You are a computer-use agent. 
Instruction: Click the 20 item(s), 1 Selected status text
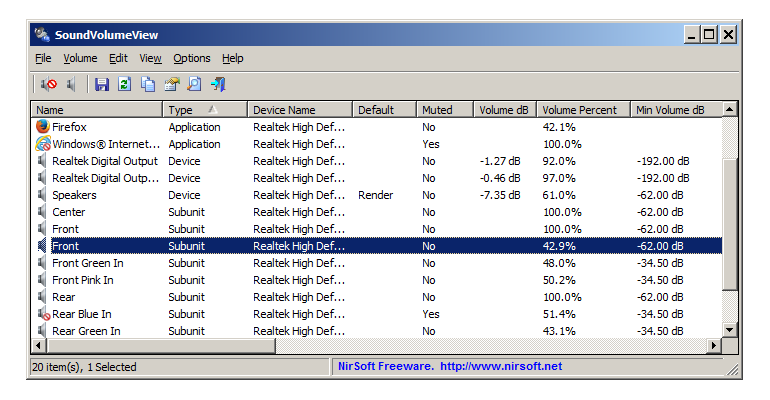(84, 367)
